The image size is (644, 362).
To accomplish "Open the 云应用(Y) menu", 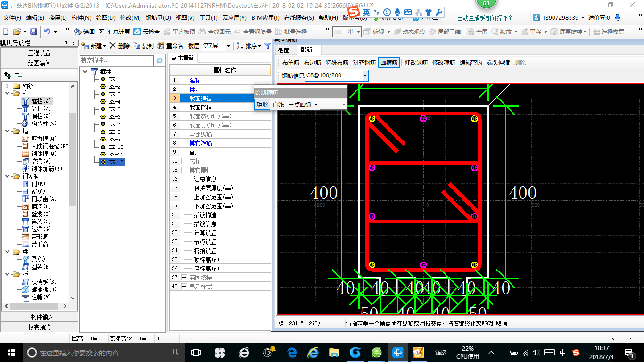I will click(x=234, y=18).
